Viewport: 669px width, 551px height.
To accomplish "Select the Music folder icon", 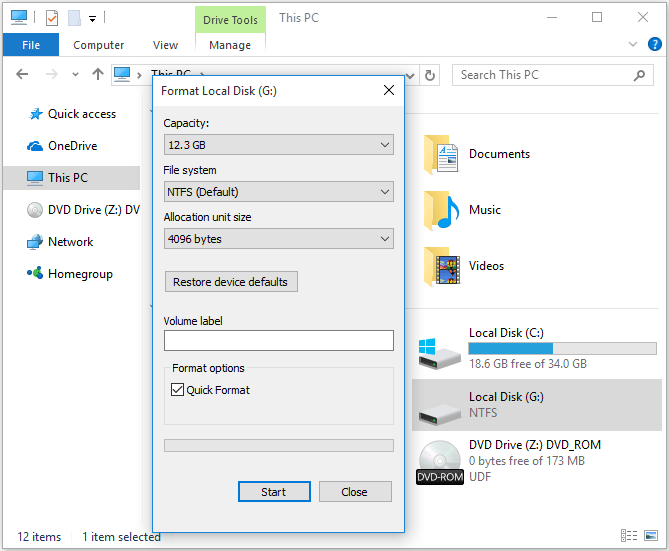I will pyautogui.click(x=442, y=210).
